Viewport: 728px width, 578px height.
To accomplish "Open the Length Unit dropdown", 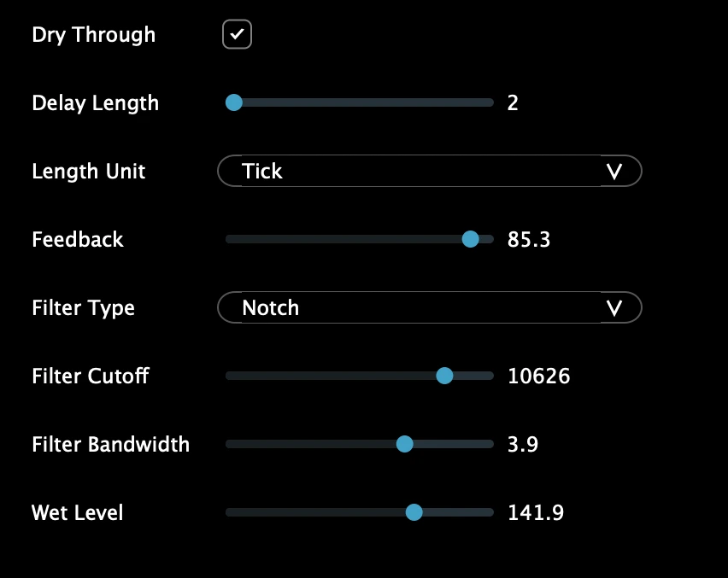I will click(x=429, y=171).
